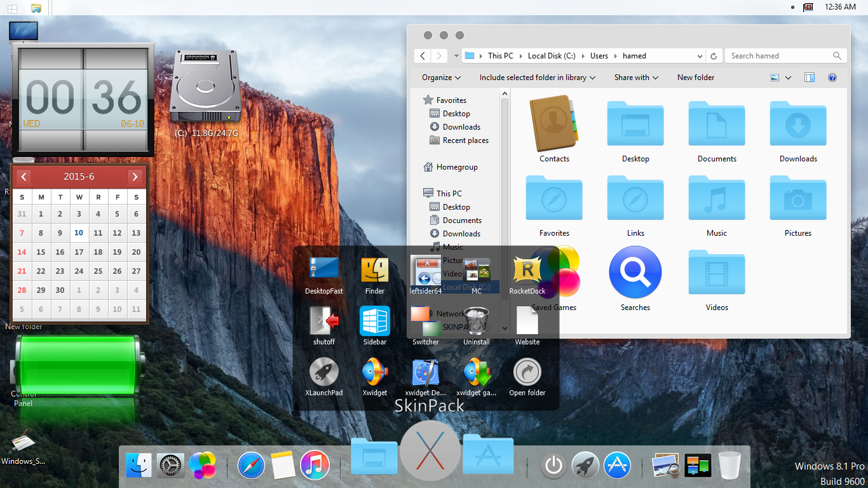The image size is (868, 488).
Task: Select day 10 in calendar widget
Action: [79, 233]
